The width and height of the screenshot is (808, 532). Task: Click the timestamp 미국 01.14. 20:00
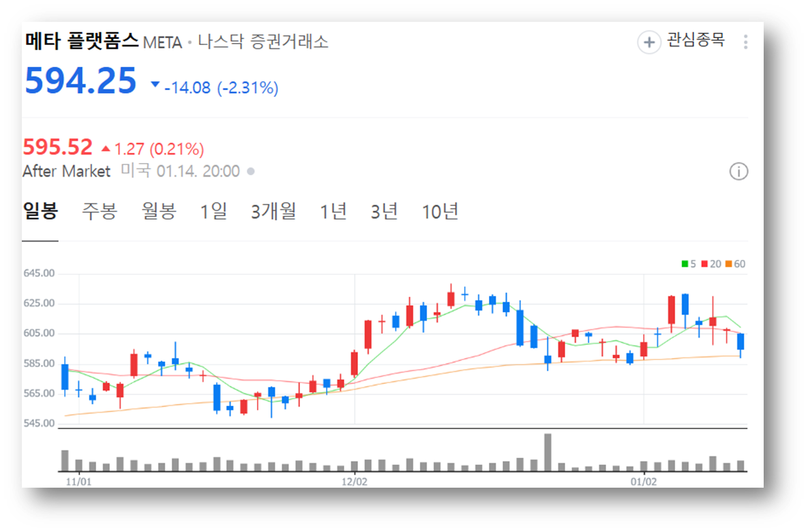[x=181, y=171]
